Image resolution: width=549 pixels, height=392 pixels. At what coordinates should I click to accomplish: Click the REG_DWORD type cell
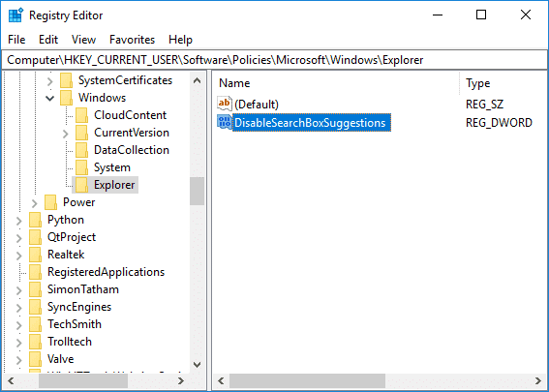(499, 123)
